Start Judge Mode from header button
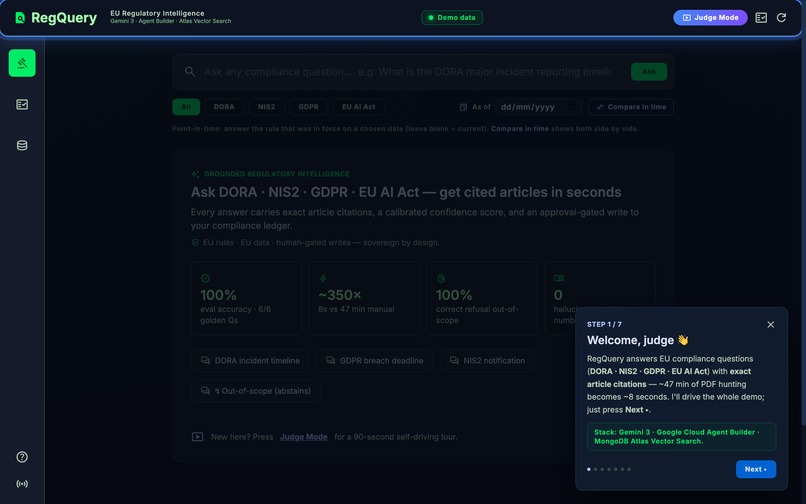Image resolution: width=806 pixels, height=504 pixels. click(710, 17)
